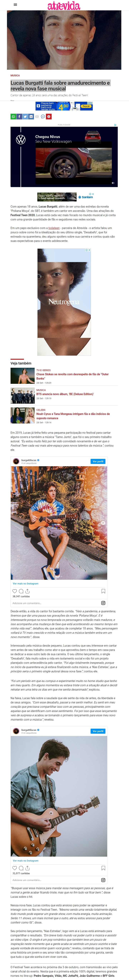Share article via Messenger icon
This screenshot has height=980, width=129.
(43, 116)
